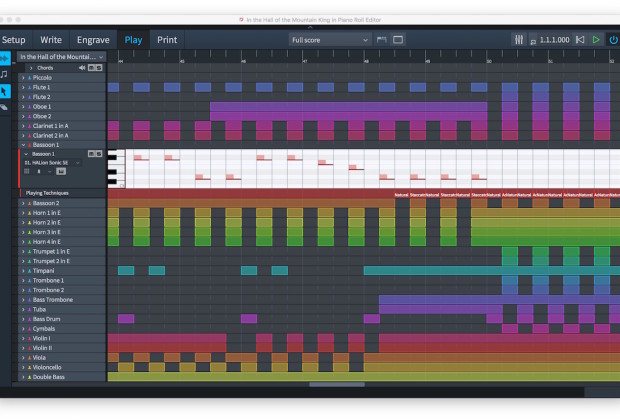This screenshot has width=620, height=420.
Task: Switch to Setup mode
Action: pyautogui.click(x=13, y=40)
